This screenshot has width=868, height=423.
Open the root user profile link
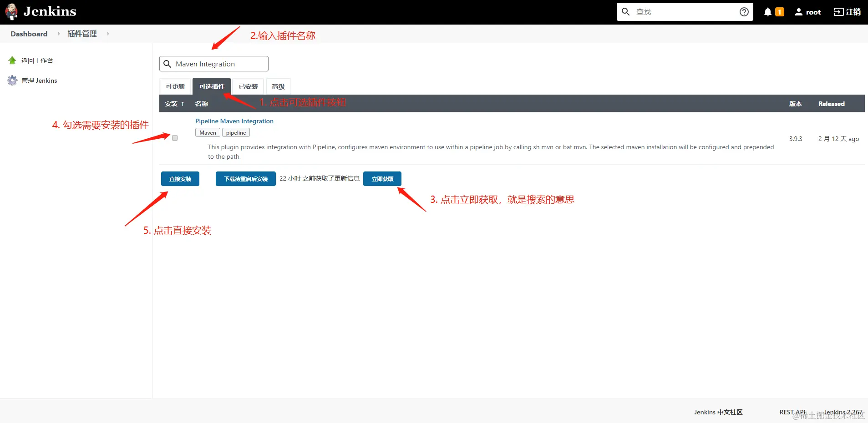808,12
